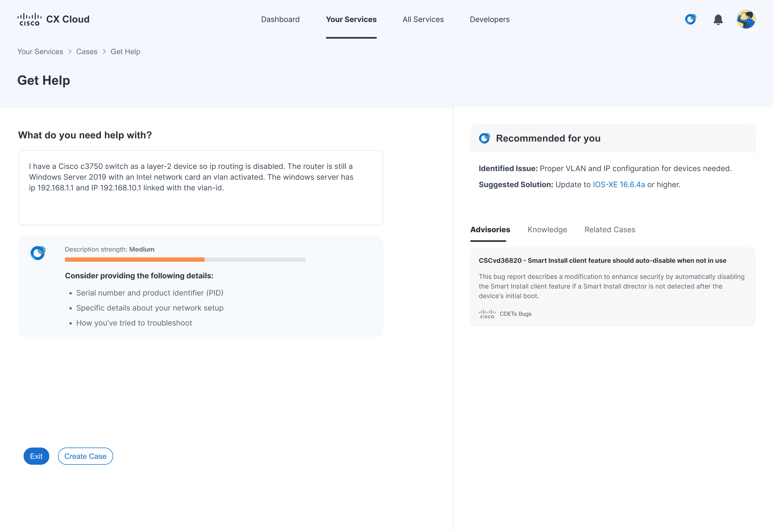The width and height of the screenshot is (773, 532).
Task: Open the Developers navigation item
Action: tap(489, 19)
